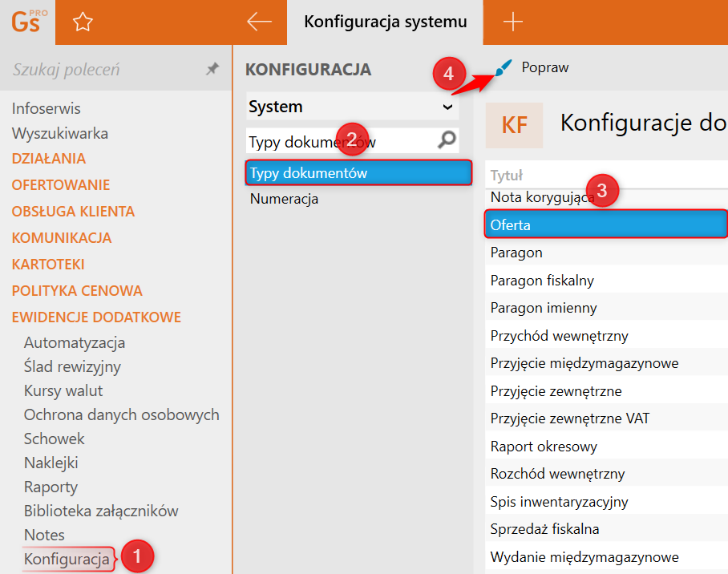
Task: Expand the OBSŁUGA KLIENTA section
Action: click(73, 212)
